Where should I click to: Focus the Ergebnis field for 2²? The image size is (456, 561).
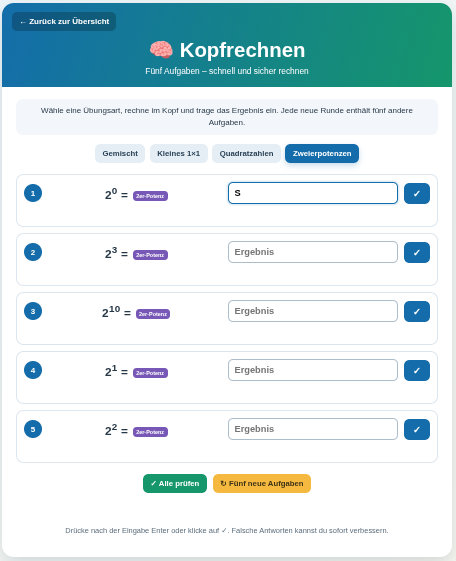pos(313,429)
